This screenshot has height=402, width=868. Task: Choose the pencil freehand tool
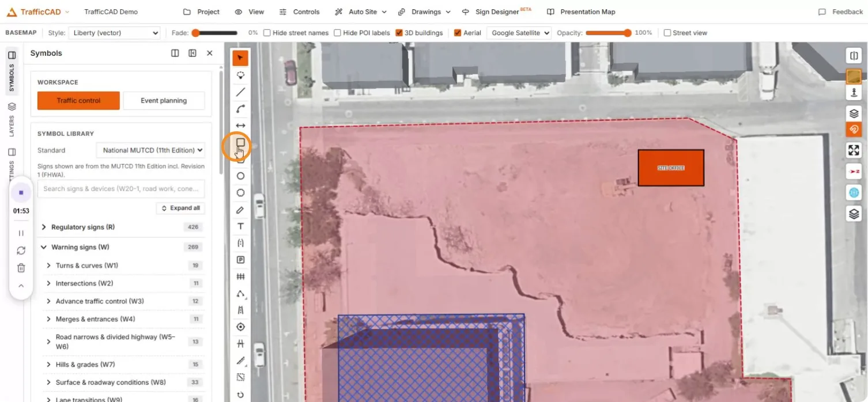click(240, 210)
